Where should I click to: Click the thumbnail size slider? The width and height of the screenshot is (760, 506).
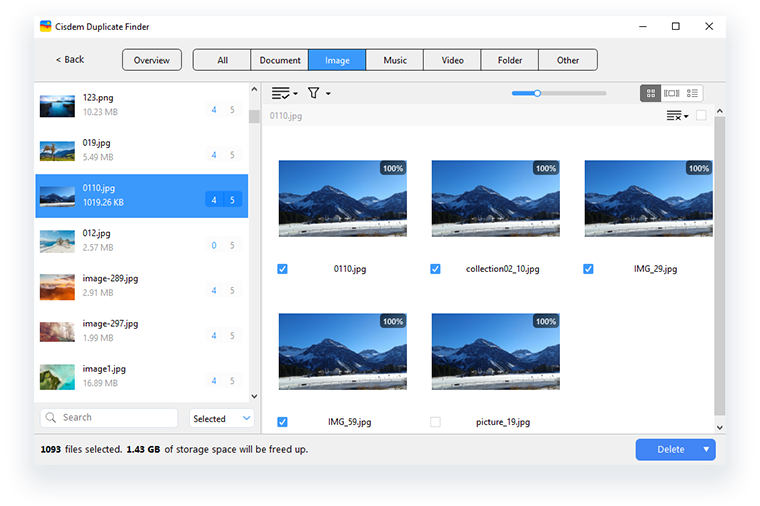coord(558,93)
